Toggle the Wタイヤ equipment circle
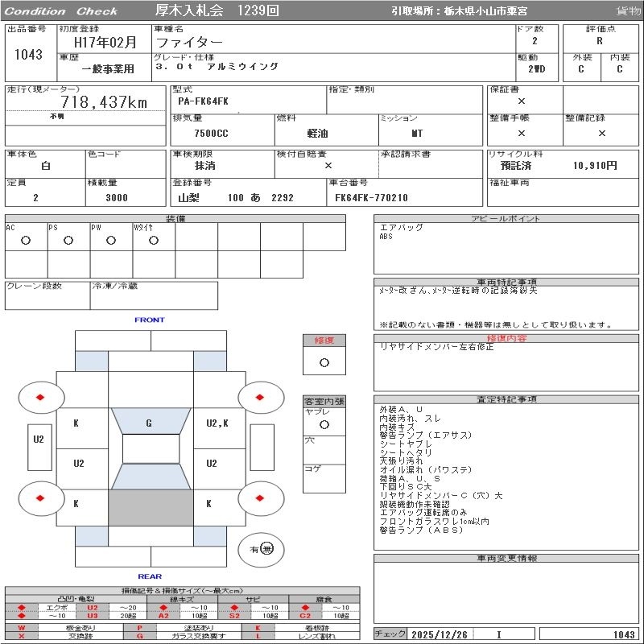Screen dimensions: 644x644 (x=153, y=240)
